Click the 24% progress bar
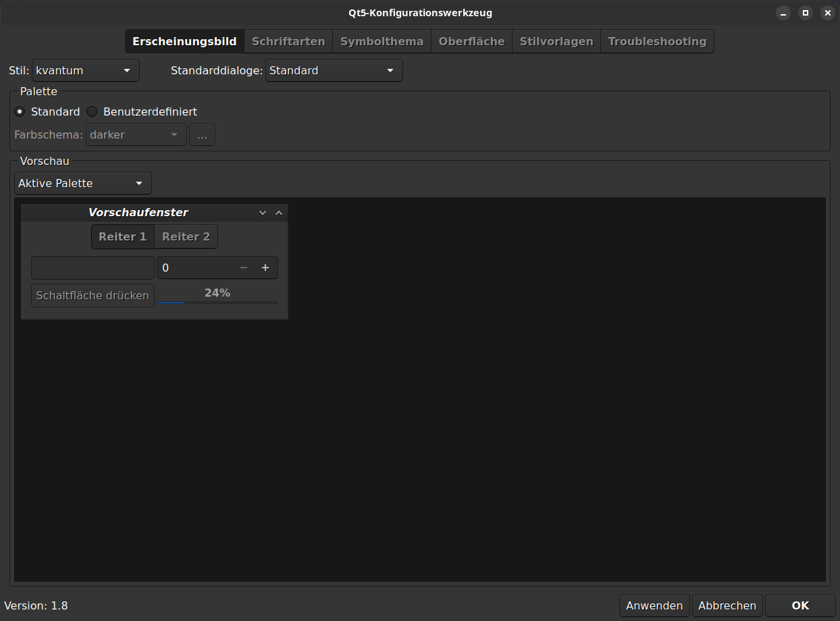This screenshot has height=621, width=840. click(217, 302)
